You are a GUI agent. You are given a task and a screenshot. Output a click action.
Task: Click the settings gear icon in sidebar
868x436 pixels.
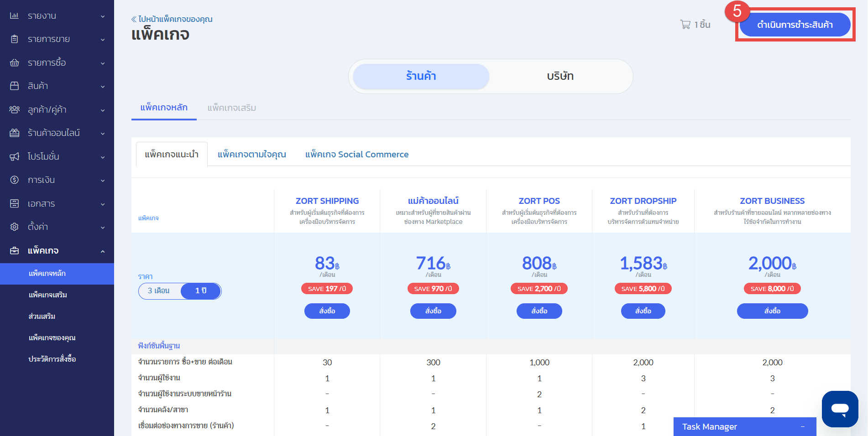[15, 227]
